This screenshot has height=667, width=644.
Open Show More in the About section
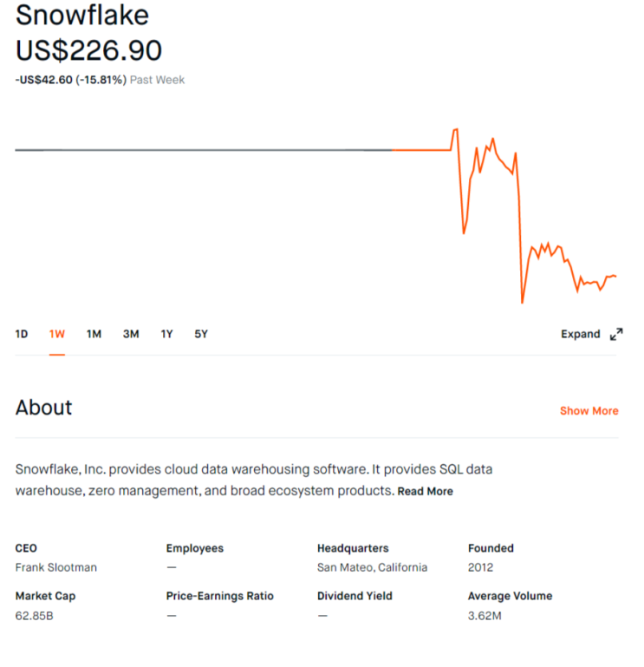coord(589,411)
